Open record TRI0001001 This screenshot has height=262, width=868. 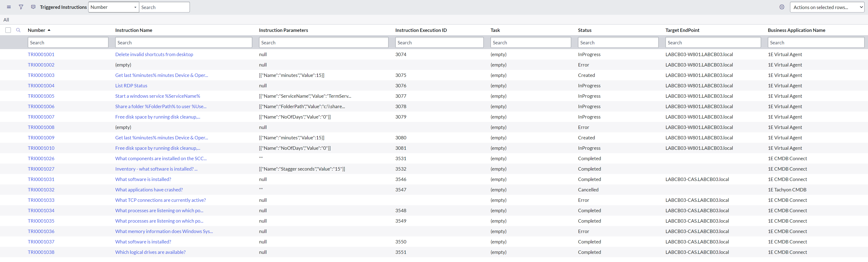tap(41, 54)
